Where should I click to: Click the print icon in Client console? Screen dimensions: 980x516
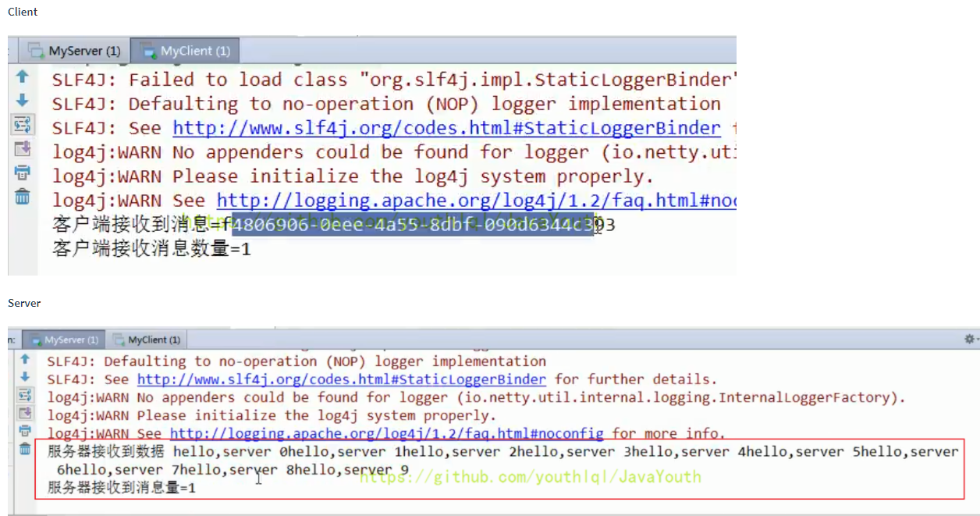[x=22, y=173]
